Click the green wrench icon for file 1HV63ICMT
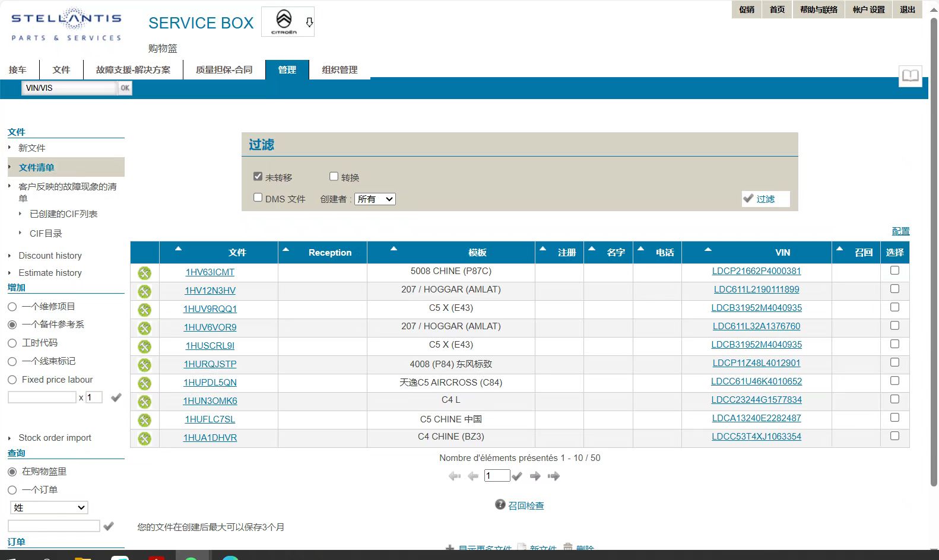The image size is (939, 560). click(x=144, y=273)
